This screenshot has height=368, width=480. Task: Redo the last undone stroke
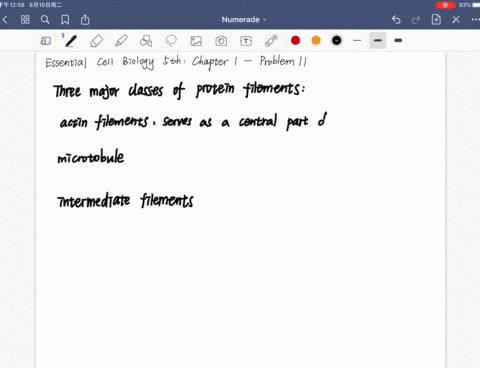[x=416, y=20]
